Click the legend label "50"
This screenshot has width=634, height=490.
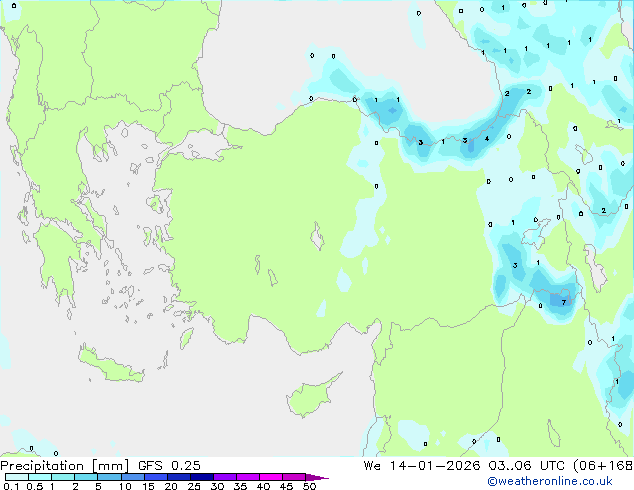point(309,486)
